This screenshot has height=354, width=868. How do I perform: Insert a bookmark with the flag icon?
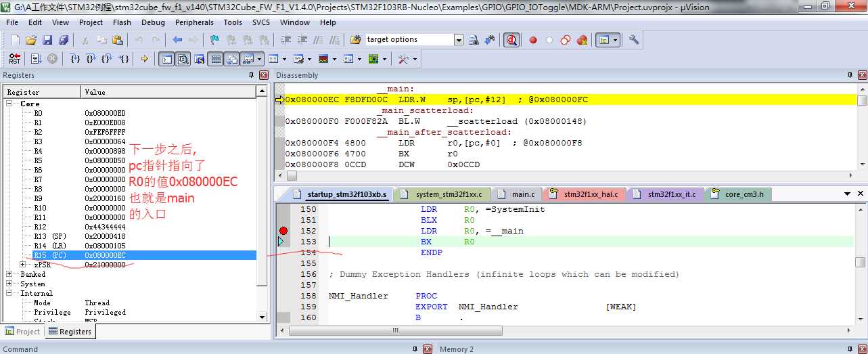214,40
